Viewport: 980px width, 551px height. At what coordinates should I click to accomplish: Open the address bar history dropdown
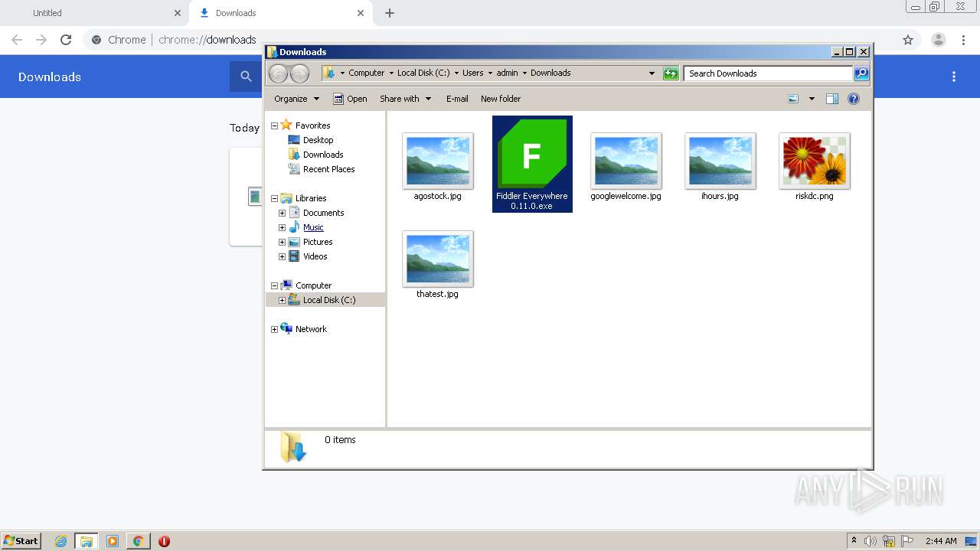pos(652,73)
